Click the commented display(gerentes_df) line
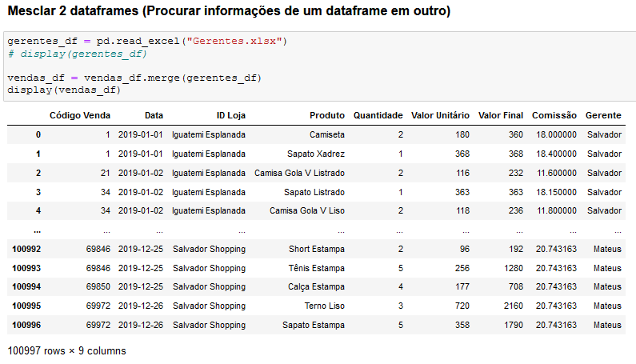636x364 pixels. pos(77,54)
